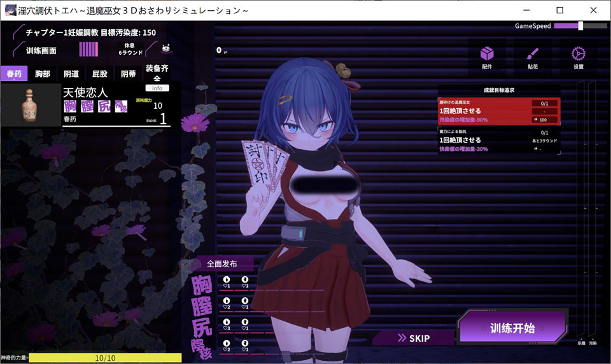The image size is (611, 364).
Task: Click the 目標汚染度: 150 chapter title
Action: [x=91, y=32]
